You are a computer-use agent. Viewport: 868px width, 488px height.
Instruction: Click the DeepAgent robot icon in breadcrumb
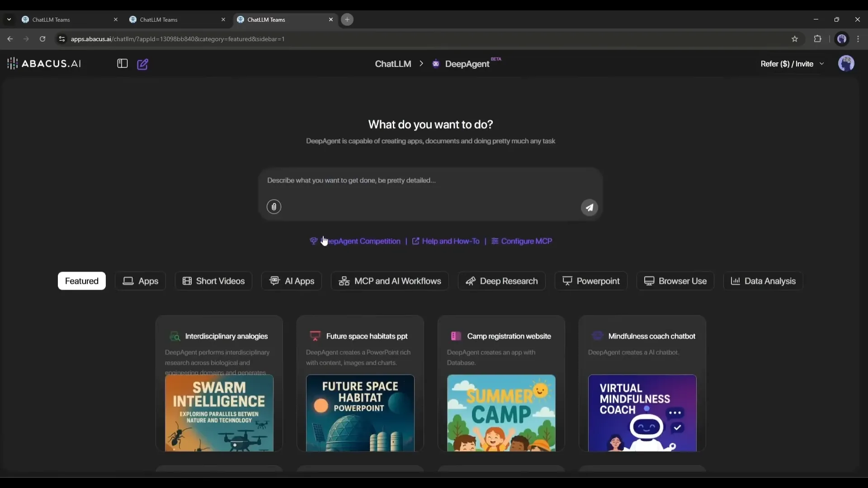436,64
